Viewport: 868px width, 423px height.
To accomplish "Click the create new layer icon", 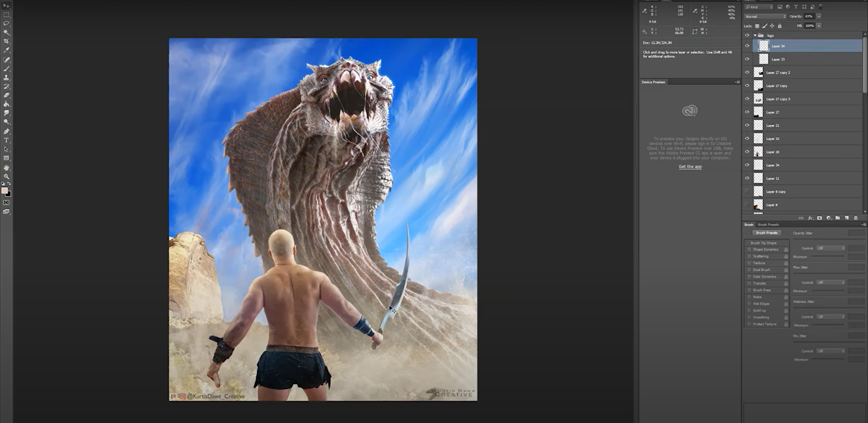I will [x=846, y=218].
